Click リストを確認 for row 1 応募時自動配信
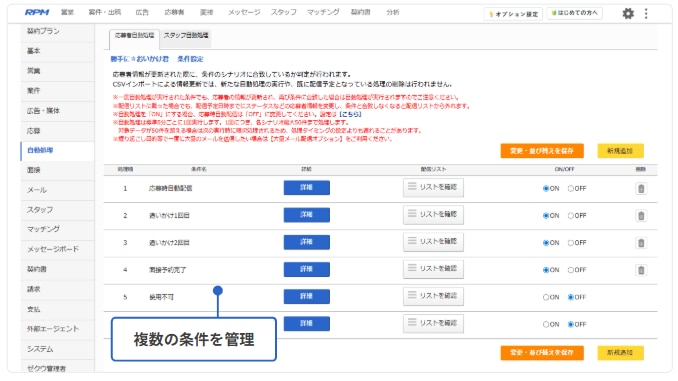This screenshot has height=381, width=678. pos(433,187)
